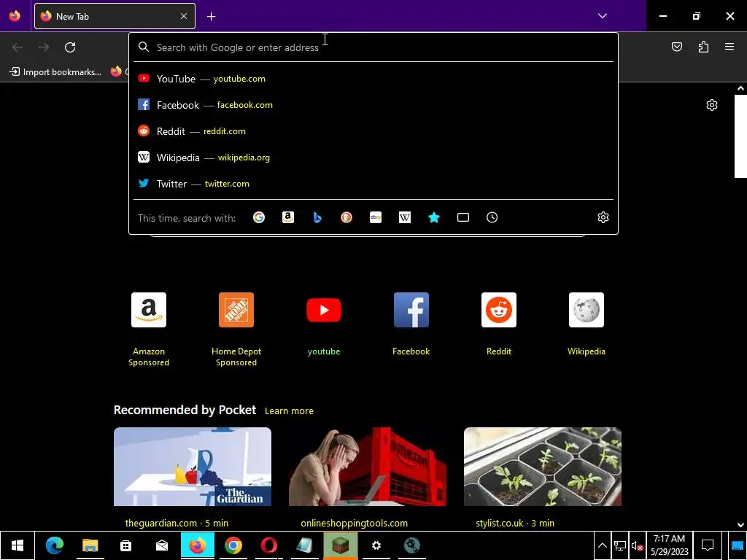Open a new tab with plus button
Viewport: 747px width, 560px height.
point(211,17)
